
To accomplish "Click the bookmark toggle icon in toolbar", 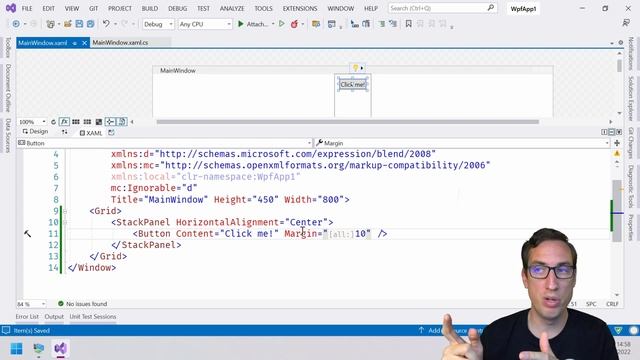I will point(408,24).
